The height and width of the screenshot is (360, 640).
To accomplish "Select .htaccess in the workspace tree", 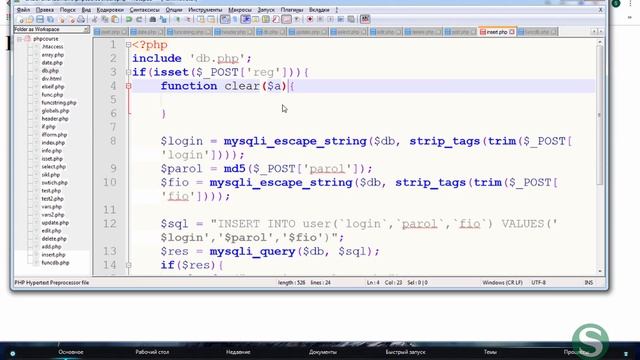I will (52, 47).
